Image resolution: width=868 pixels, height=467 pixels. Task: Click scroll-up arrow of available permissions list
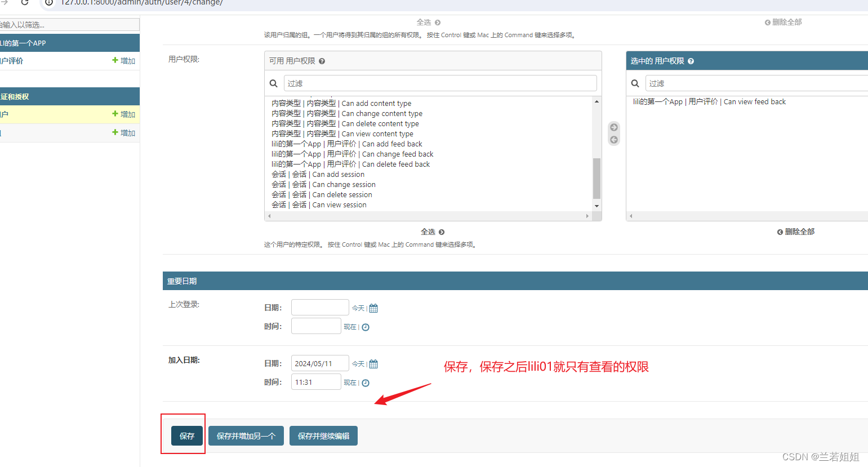click(x=597, y=102)
